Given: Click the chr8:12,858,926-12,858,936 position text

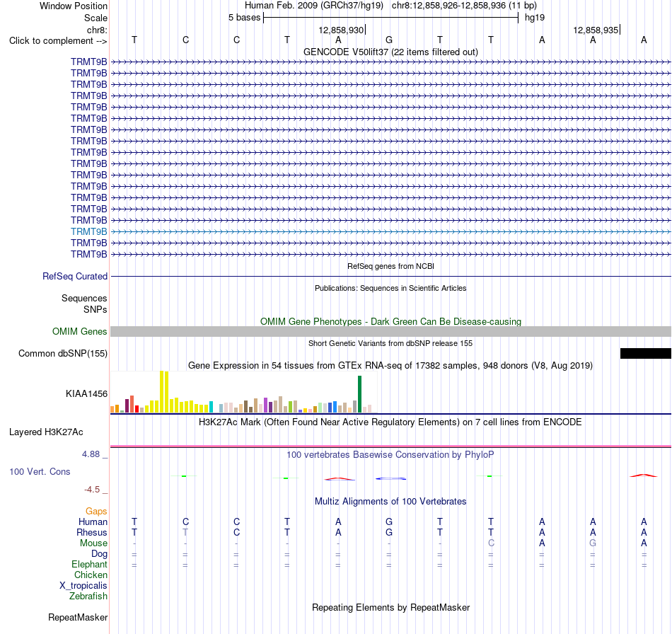Looking at the screenshot, I should [x=464, y=6].
